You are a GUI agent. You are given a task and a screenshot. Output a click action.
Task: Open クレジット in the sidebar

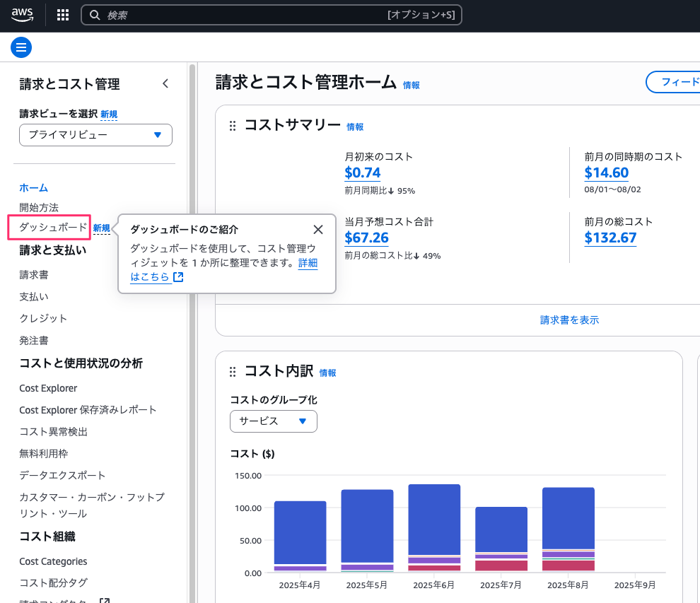coord(43,319)
